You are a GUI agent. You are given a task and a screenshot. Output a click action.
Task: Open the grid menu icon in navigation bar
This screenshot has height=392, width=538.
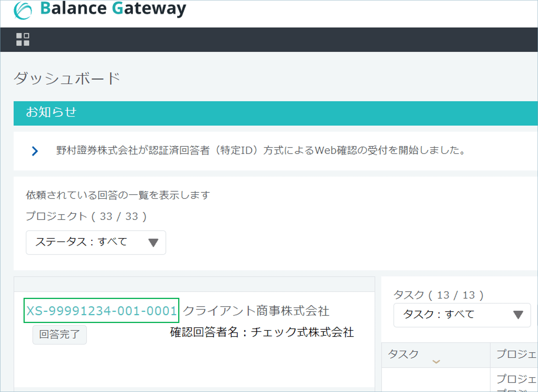coord(23,39)
